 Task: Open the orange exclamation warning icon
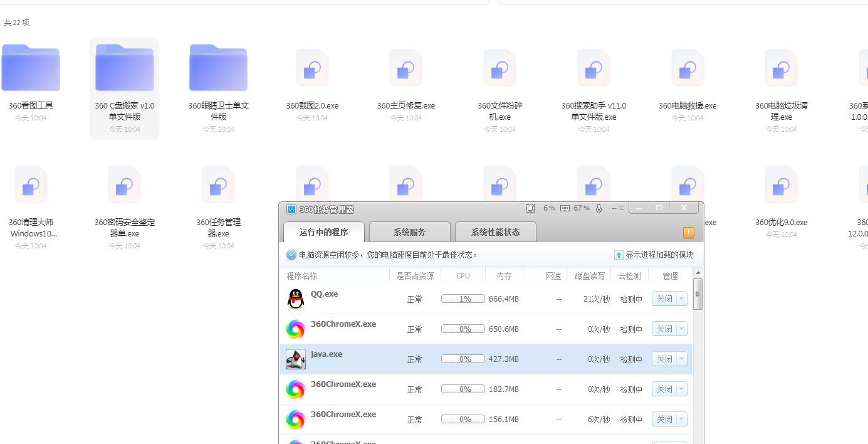point(688,233)
